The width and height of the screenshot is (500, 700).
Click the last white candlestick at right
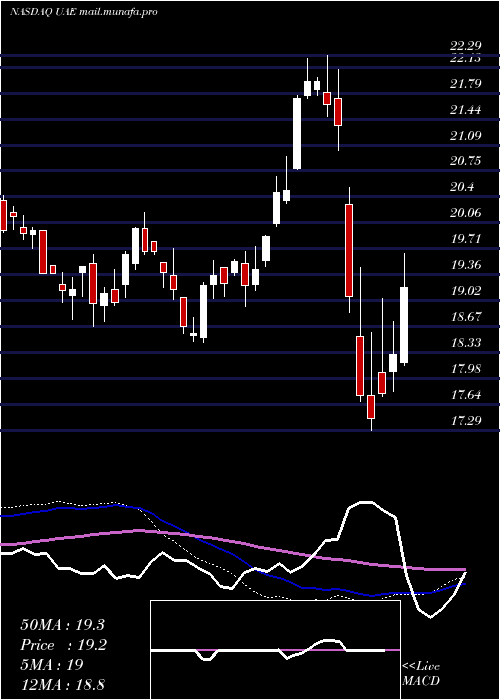coord(404,325)
